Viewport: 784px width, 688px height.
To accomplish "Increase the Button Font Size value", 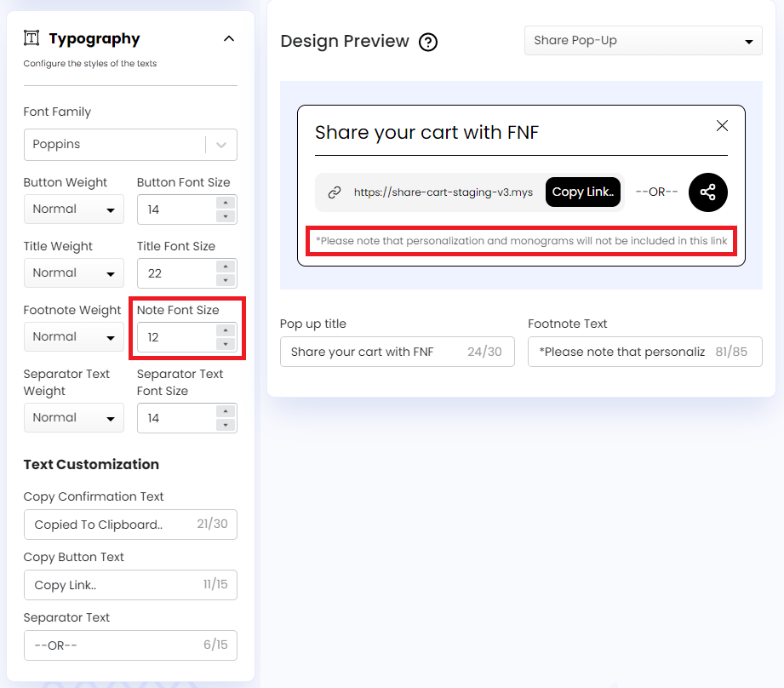I will click(226, 203).
